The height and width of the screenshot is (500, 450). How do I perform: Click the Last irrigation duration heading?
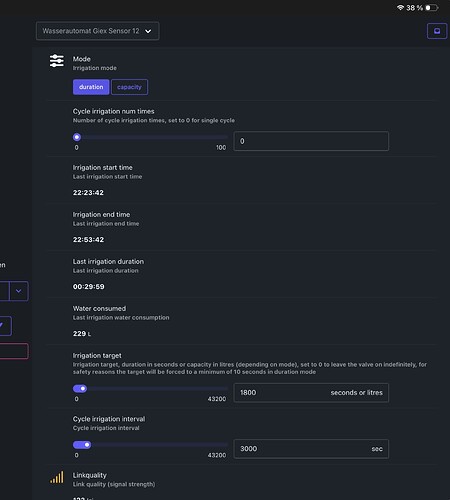[x=108, y=262]
